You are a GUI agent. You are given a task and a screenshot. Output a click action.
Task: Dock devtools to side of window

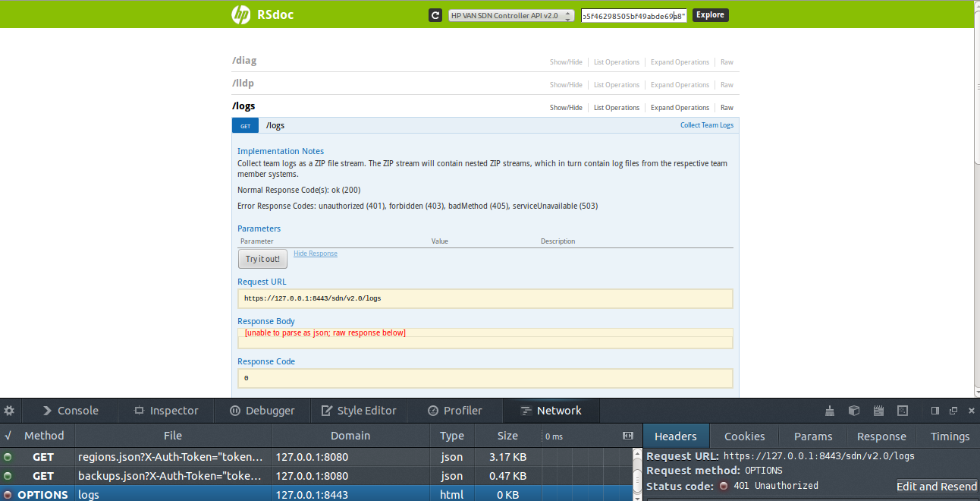click(x=935, y=411)
